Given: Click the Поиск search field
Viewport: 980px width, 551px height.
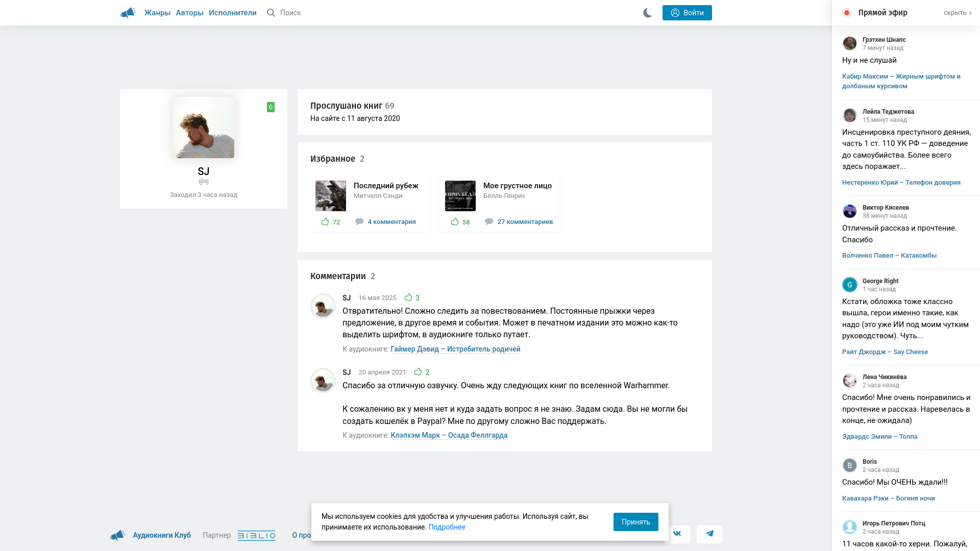Looking at the screenshot, I should 290,13.
